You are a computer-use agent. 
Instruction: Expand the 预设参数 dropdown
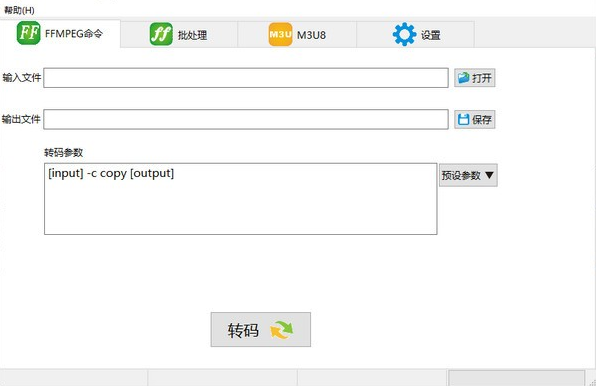pyautogui.click(x=468, y=175)
